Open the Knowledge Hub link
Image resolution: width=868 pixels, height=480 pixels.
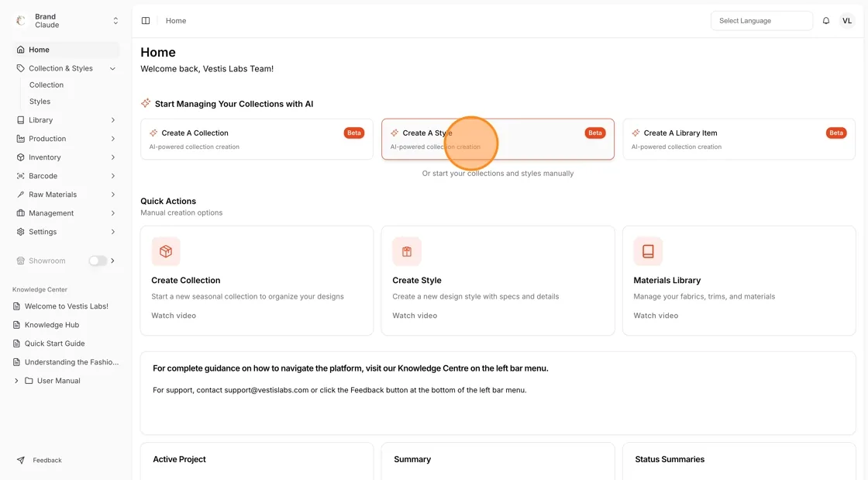pyautogui.click(x=51, y=325)
